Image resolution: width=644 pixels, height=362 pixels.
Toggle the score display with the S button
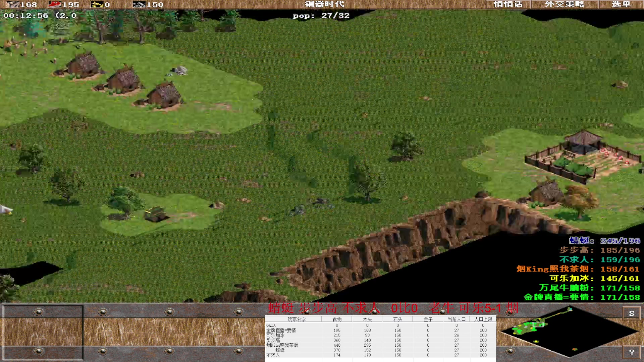(632, 313)
